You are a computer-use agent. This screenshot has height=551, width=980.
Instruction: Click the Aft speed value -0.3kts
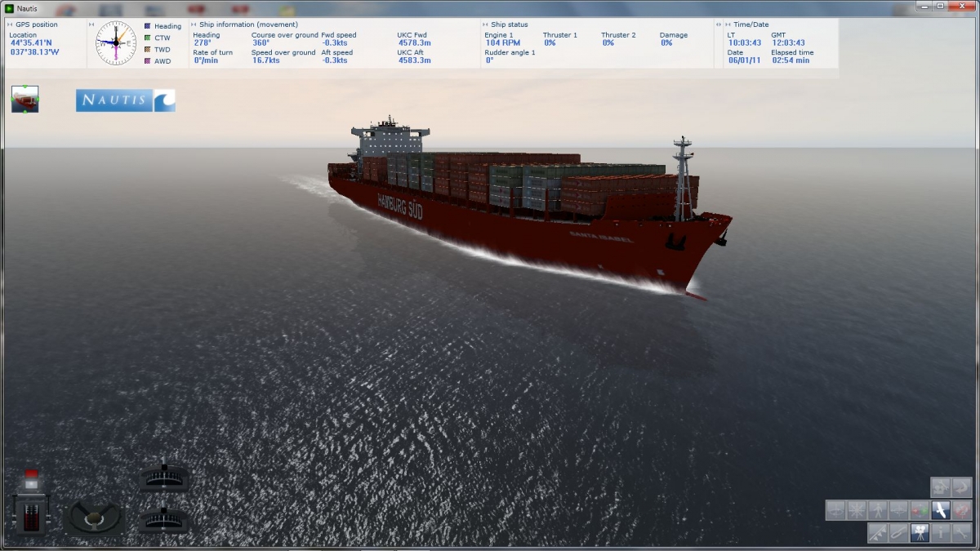(x=334, y=60)
